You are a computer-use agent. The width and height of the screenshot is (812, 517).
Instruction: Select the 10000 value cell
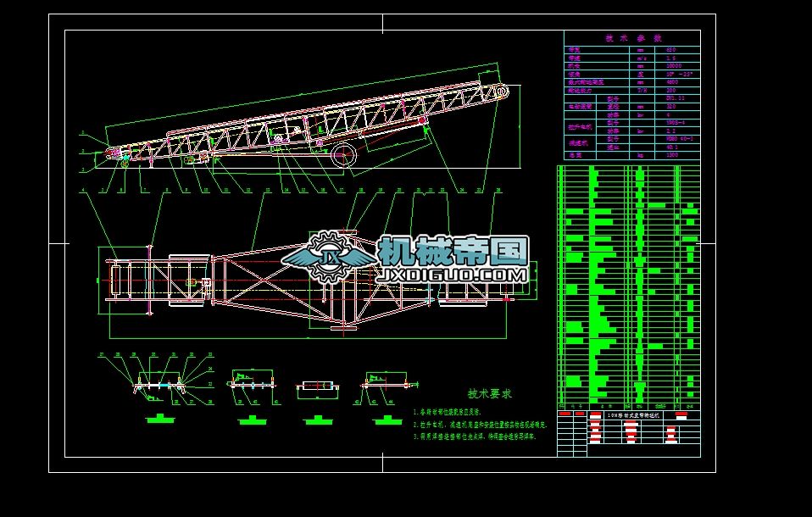(677, 66)
